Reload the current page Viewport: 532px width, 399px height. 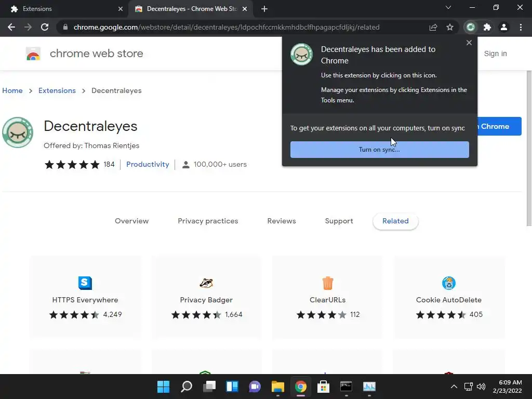(x=45, y=27)
